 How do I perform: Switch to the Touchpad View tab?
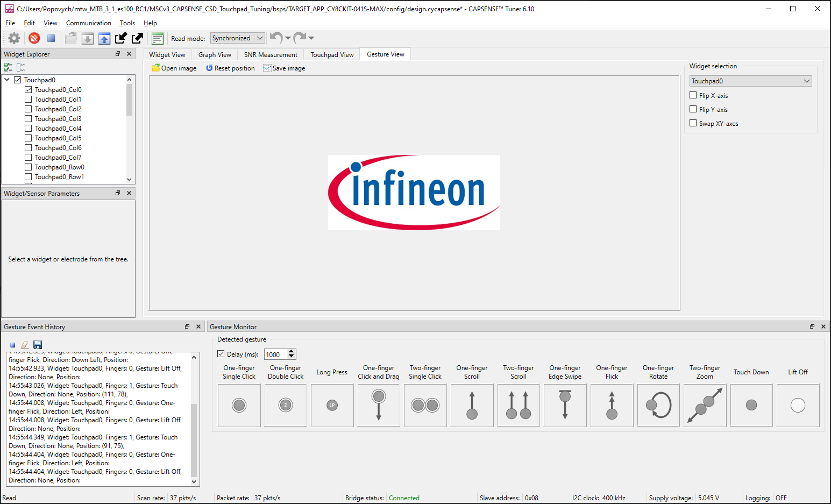332,55
